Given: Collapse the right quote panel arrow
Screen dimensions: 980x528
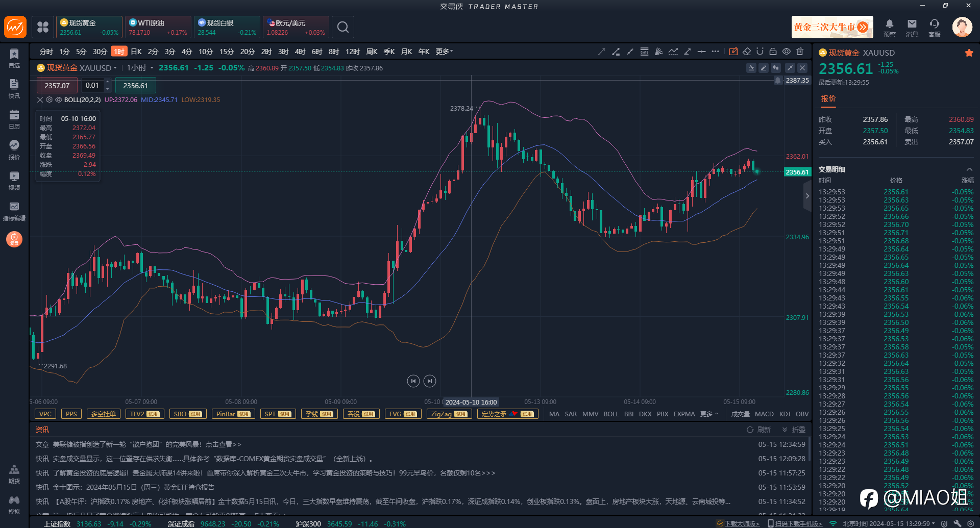Looking at the screenshot, I should click(x=807, y=196).
